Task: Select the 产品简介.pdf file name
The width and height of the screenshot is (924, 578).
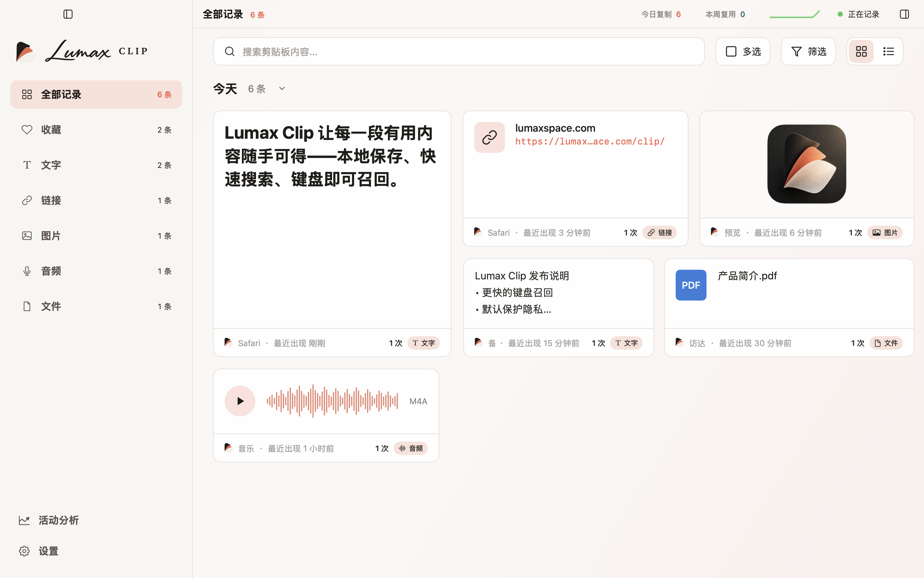Action: [x=747, y=276]
